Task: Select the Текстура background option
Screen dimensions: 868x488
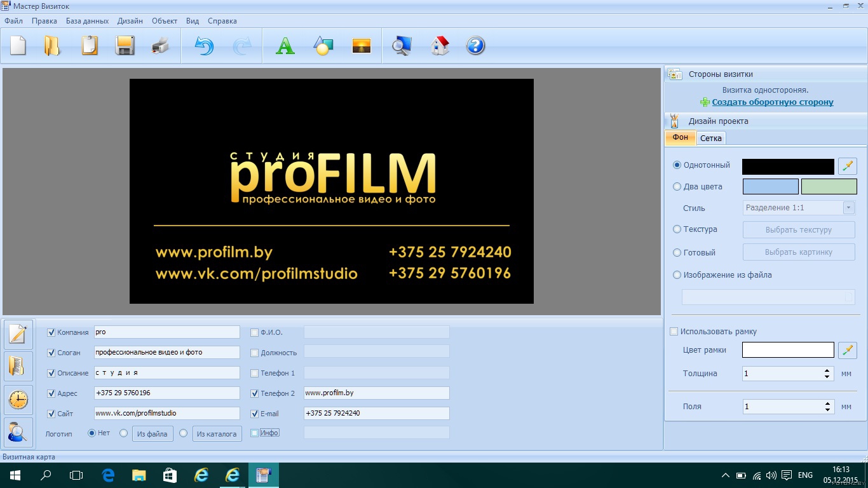Action: [677, 229]
